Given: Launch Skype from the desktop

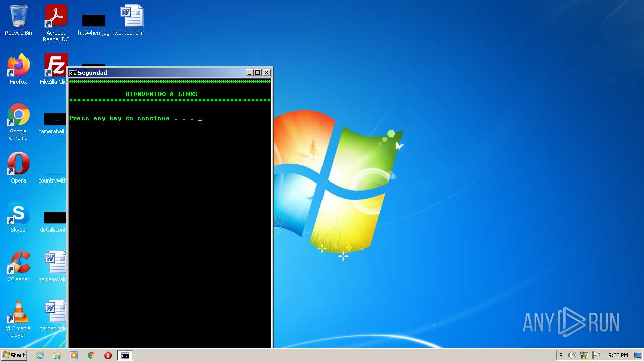Looking at the screenshot, I should 18,217.
